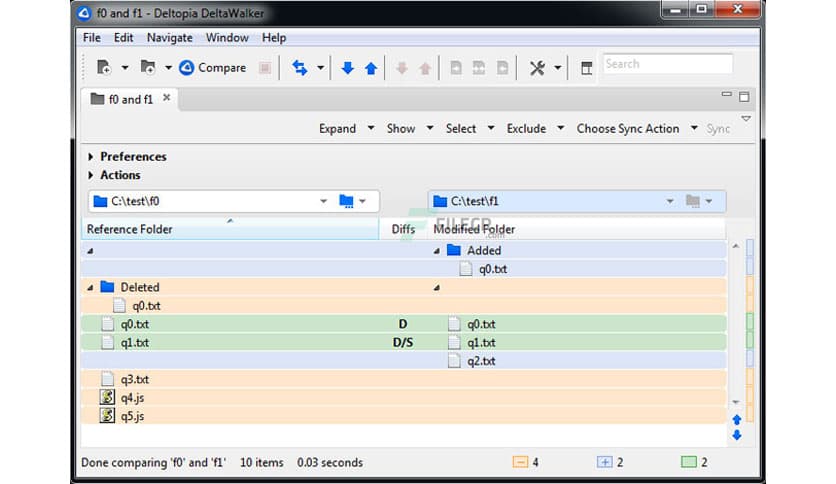The image size is (836, 484).
Task: Open the C:\test\f0 path dropdown arrow
Action: coord(324,201)
